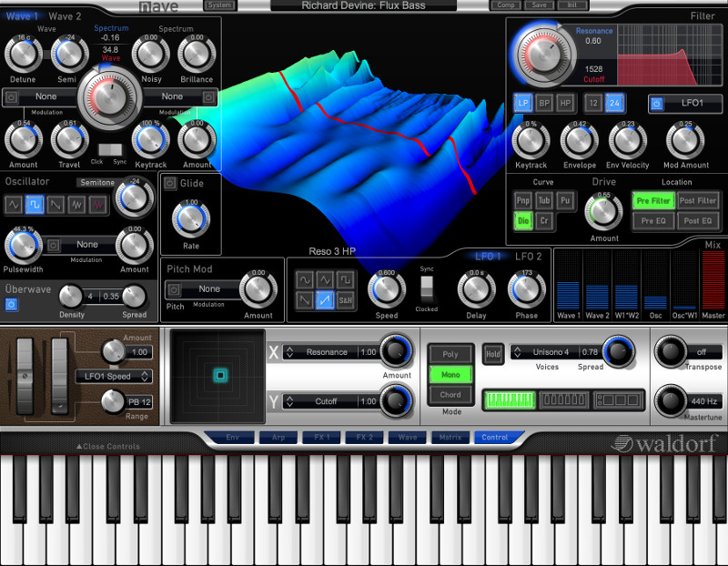The height and width of the screenshot is (566, 728).
Task: Select the LFO square shape
Action: tap(346, 280)
